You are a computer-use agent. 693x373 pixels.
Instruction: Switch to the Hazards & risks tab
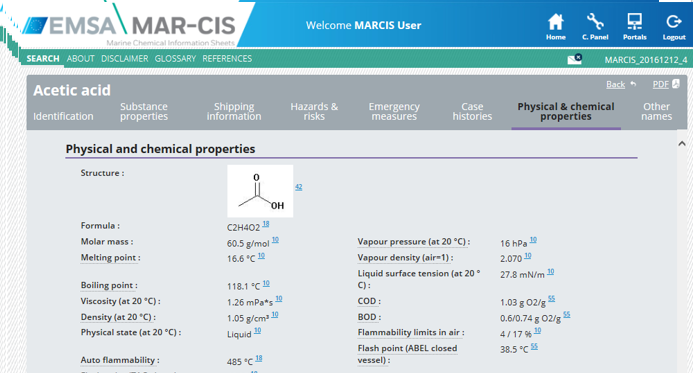314,111
